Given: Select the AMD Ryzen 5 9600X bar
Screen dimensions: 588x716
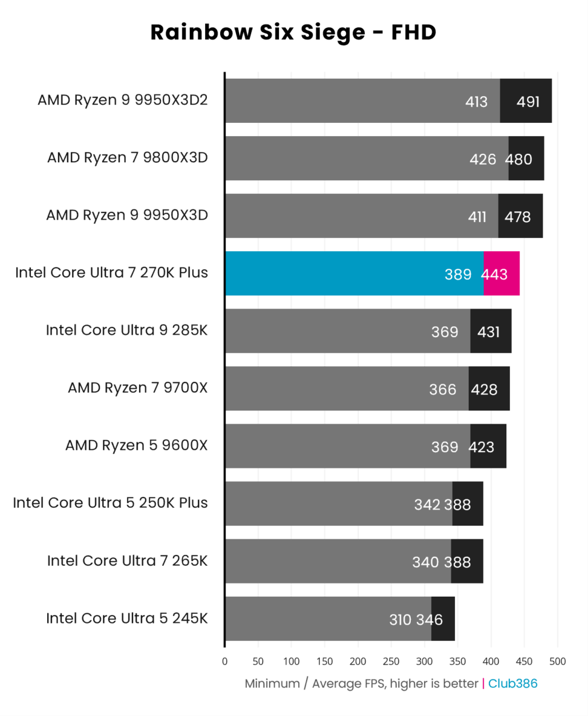Looking at the screenshot, I should point(366,446).
